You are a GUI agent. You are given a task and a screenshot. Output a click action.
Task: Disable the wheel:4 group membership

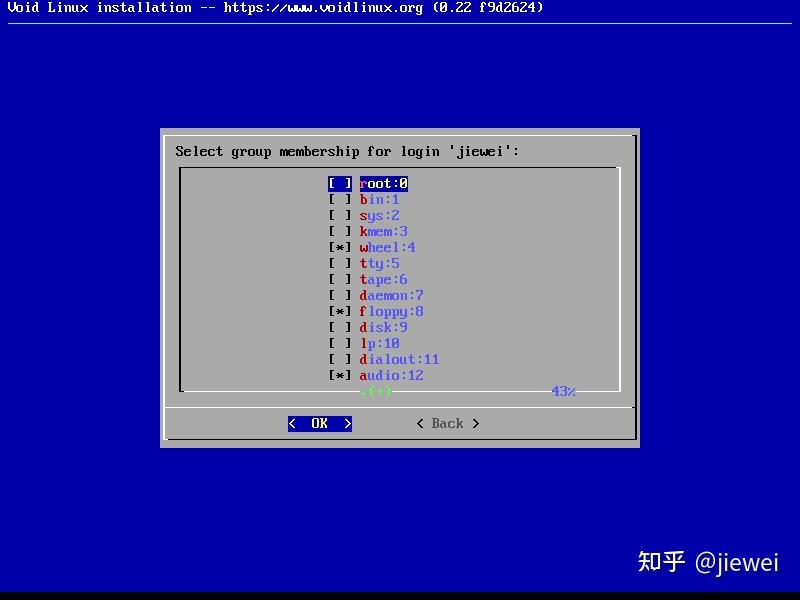pos(339,247)
